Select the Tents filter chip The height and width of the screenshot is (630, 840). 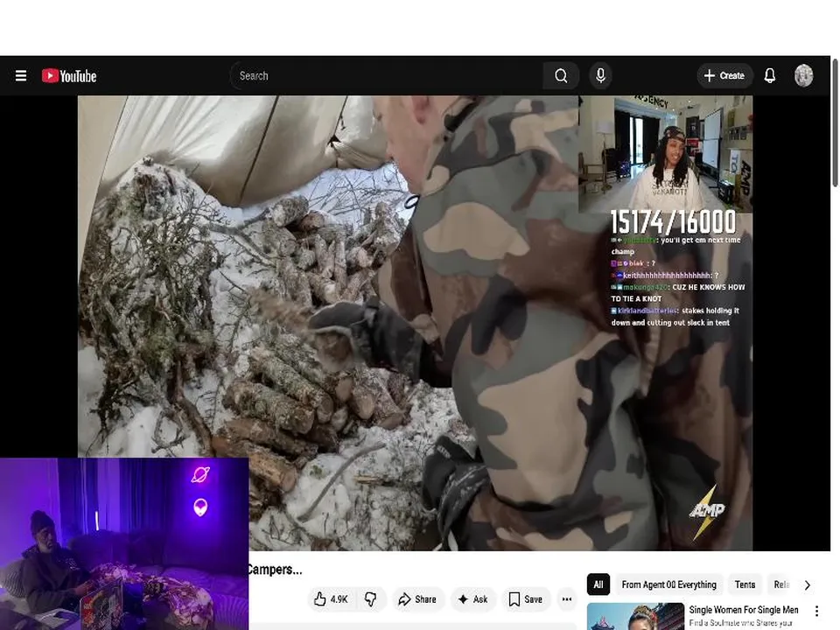(x=745, y=584)
